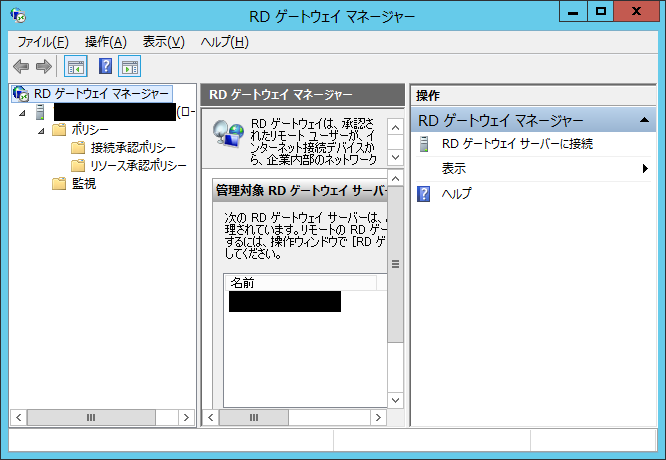Click the 名前 column header
The height and width of the screenshot is (460, 666).
pos(300,282)
